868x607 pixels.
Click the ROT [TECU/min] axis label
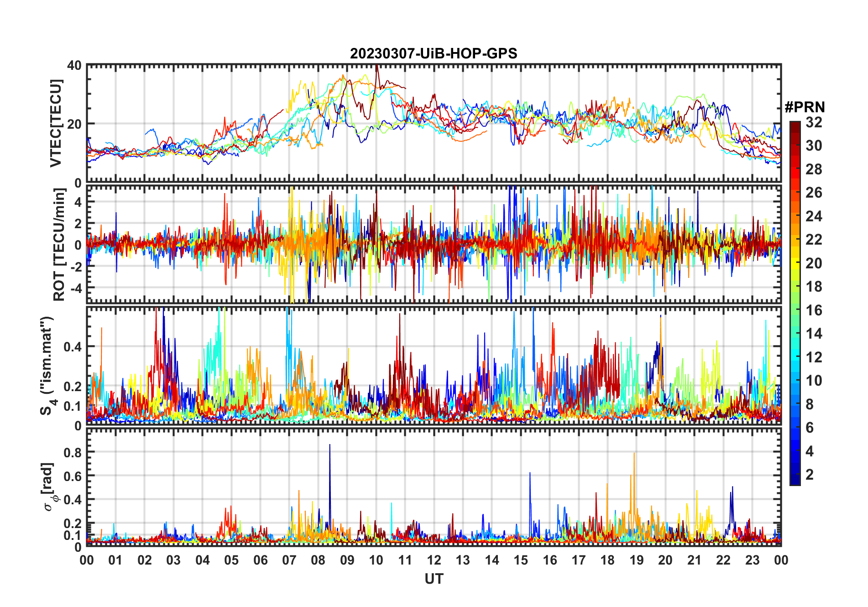59,245
